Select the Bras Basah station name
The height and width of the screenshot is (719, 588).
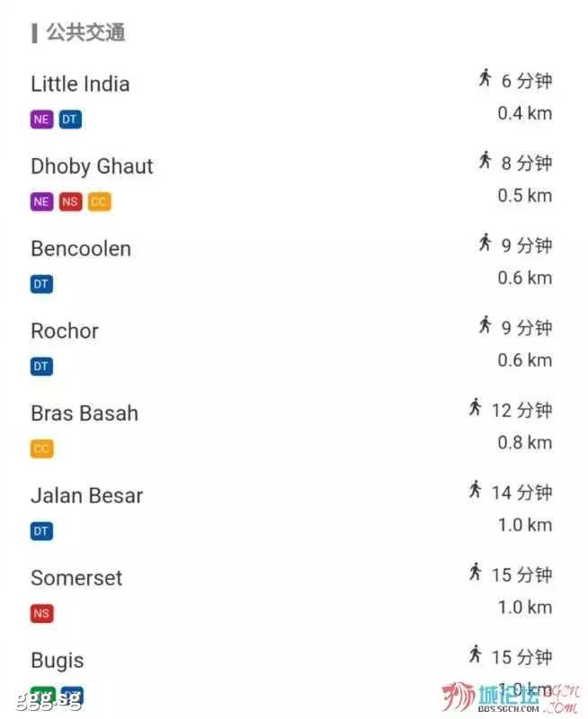click(x=85, y=413)
